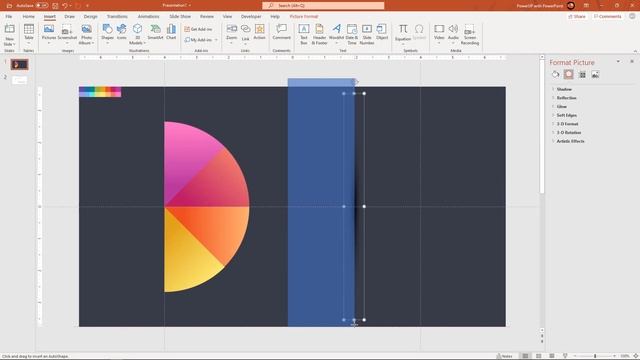640x360 pixels.
Task: Click the Link icon
Action: pos(245,29)
